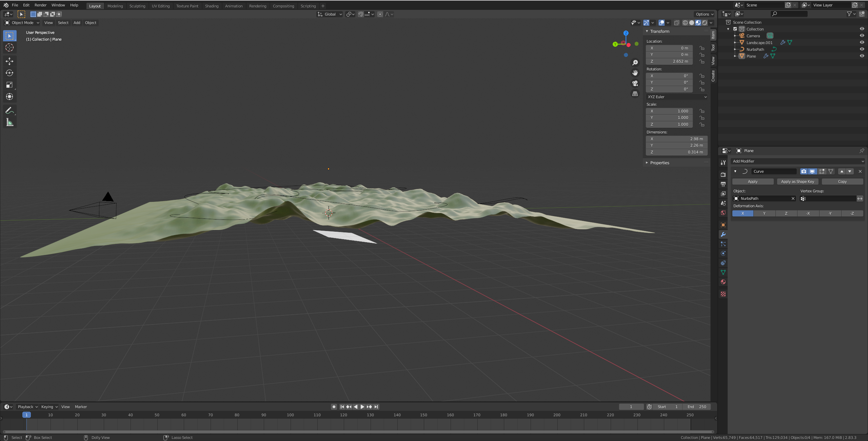Open World properties tab icon
This screenshot has width=868, height=441.
tap(723, 213)
